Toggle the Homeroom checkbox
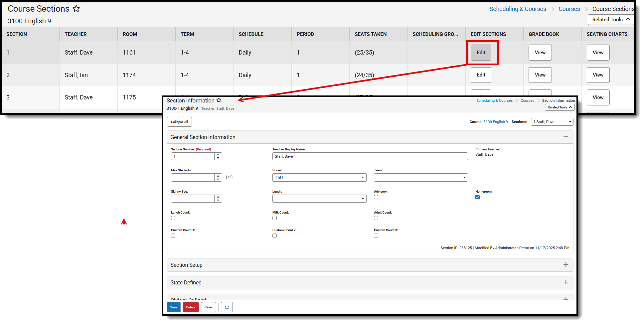 [477, 197]
